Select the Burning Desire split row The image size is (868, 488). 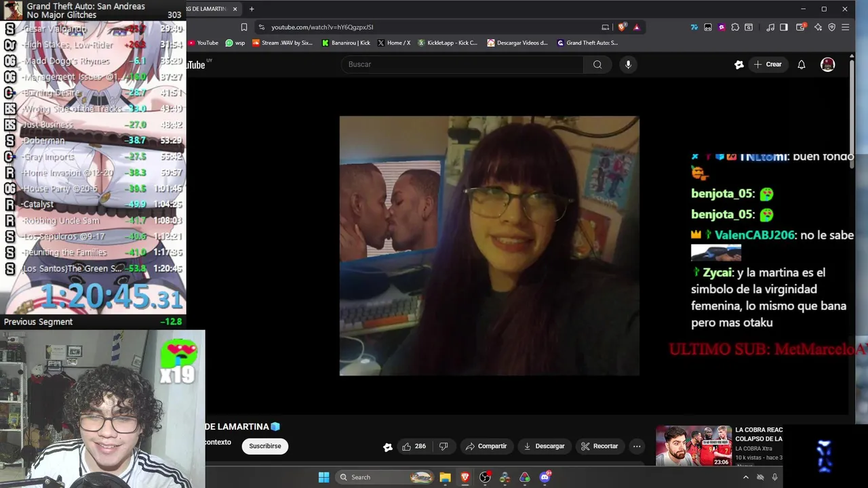pyautogui.click(x=93, y=93)
